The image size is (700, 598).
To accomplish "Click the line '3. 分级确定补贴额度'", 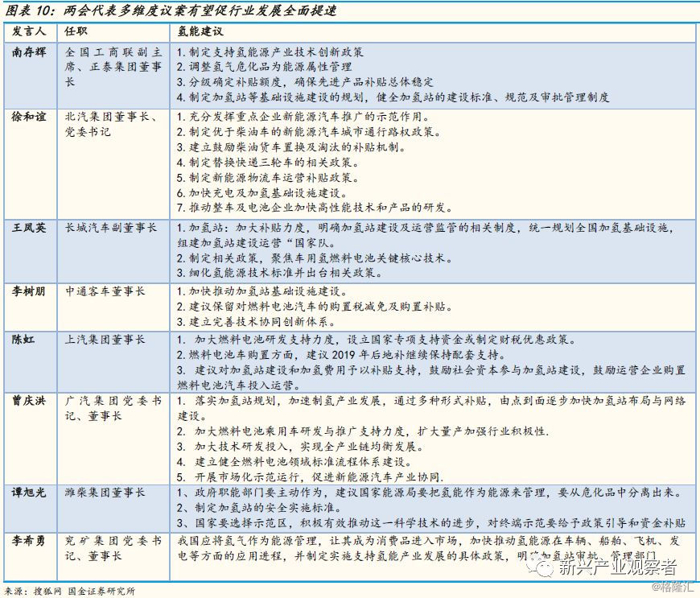I will [x=305, y=82].
